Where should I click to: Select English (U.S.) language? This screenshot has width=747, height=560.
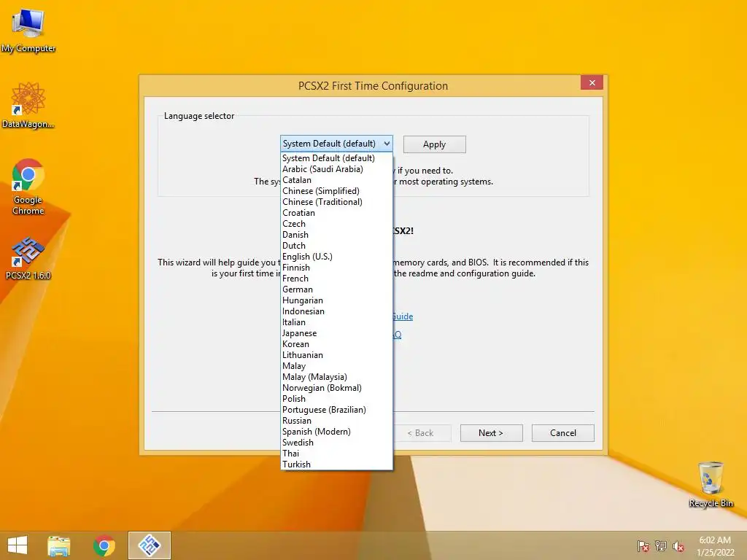click(336, 257)
